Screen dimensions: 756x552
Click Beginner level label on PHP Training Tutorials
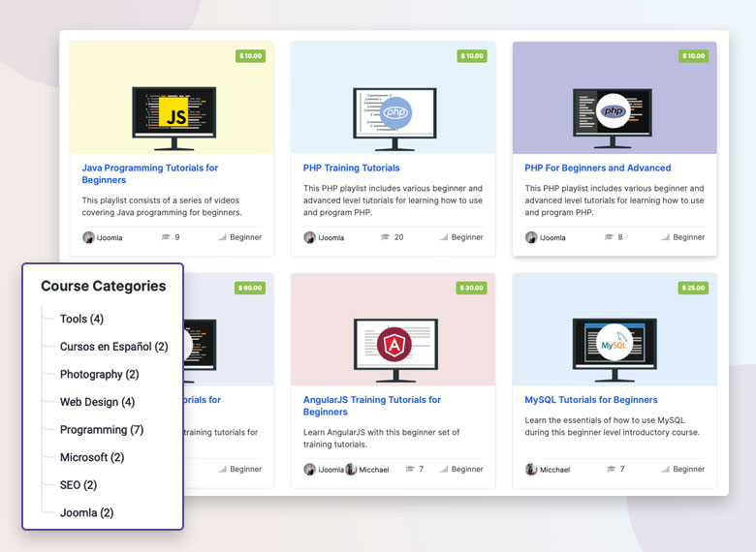(x=467, y=237)
